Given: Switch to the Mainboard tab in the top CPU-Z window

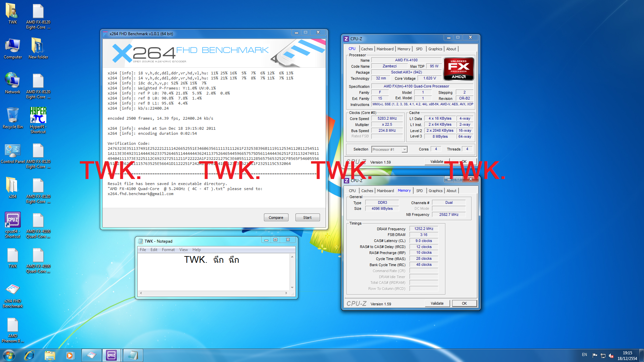Looking at the screenshot, I should point(385,49).
